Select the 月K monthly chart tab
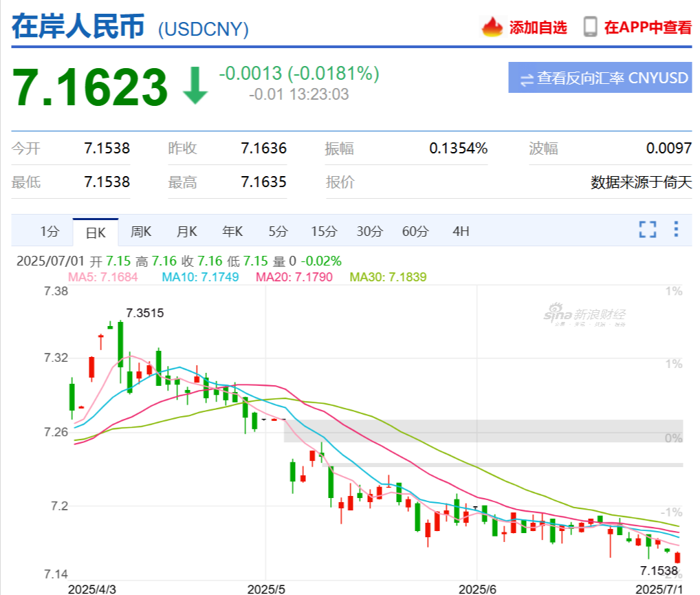The image size is (700, 595). 186,232
